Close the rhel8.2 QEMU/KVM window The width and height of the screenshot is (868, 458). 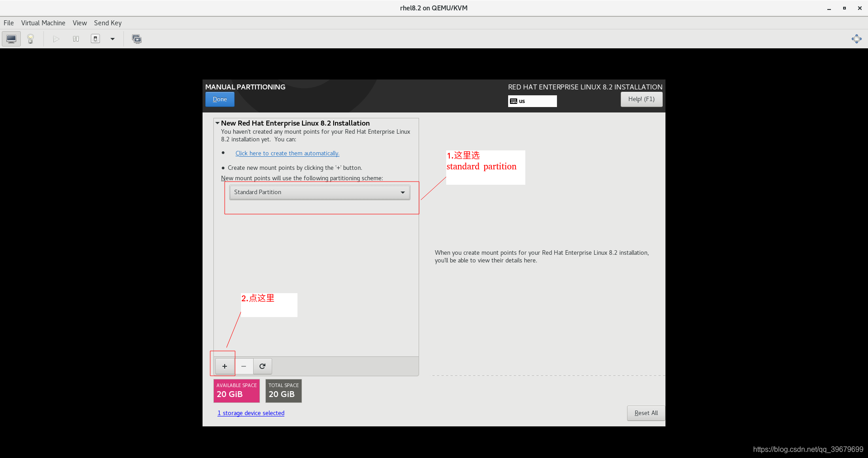click(x=859, y=8)
